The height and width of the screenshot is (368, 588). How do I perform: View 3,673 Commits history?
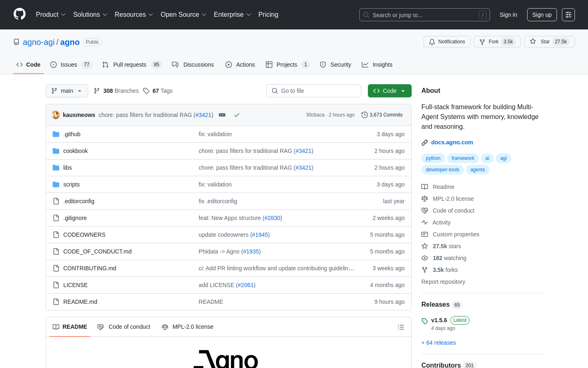(382, 115)
